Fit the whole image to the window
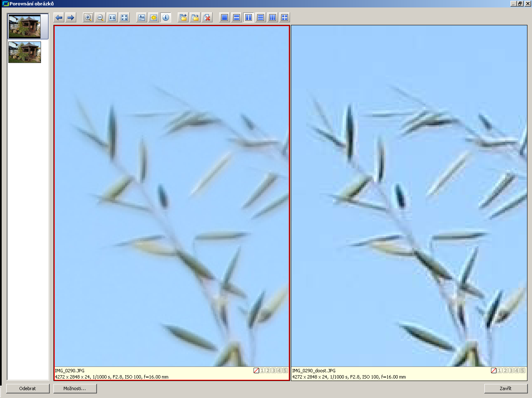 pos(124,17)
